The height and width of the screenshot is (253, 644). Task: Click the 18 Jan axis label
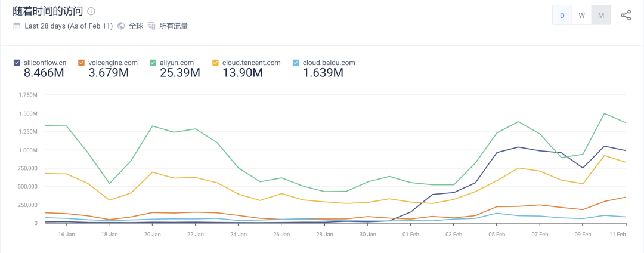(109, 235)
